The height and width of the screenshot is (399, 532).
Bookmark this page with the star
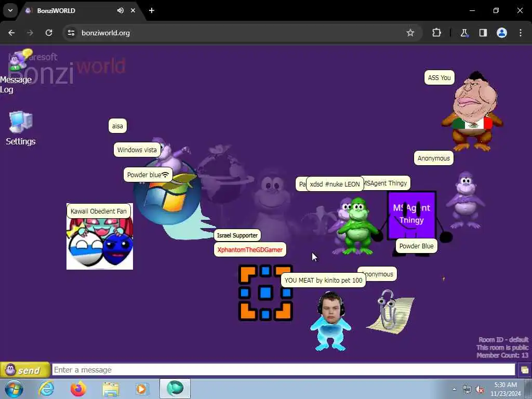pyautogui.click(x=410, y=33)
